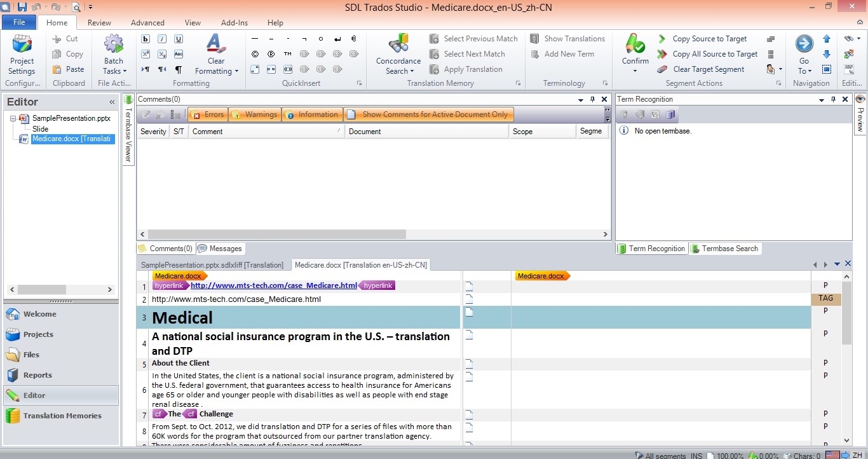Toggle the Warnings filter
Viewport: 868px width, 459px height.
click(255, 114)
